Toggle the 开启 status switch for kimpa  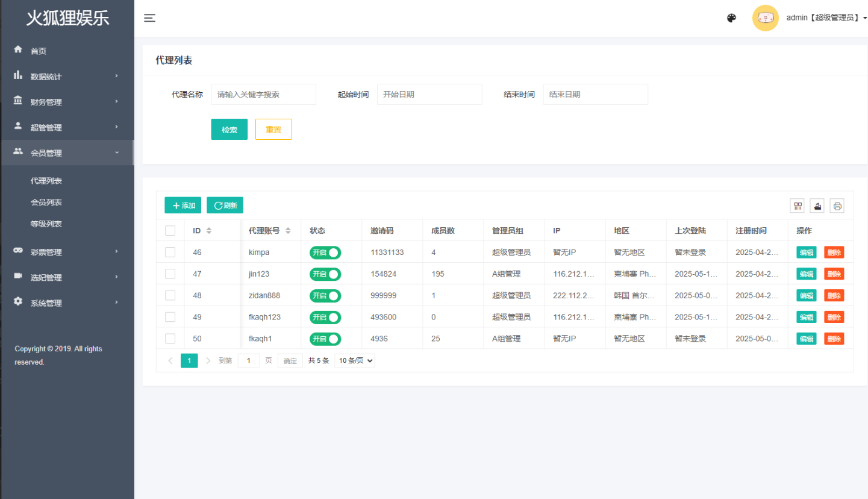pyautogui.click(x=325, y=253)
